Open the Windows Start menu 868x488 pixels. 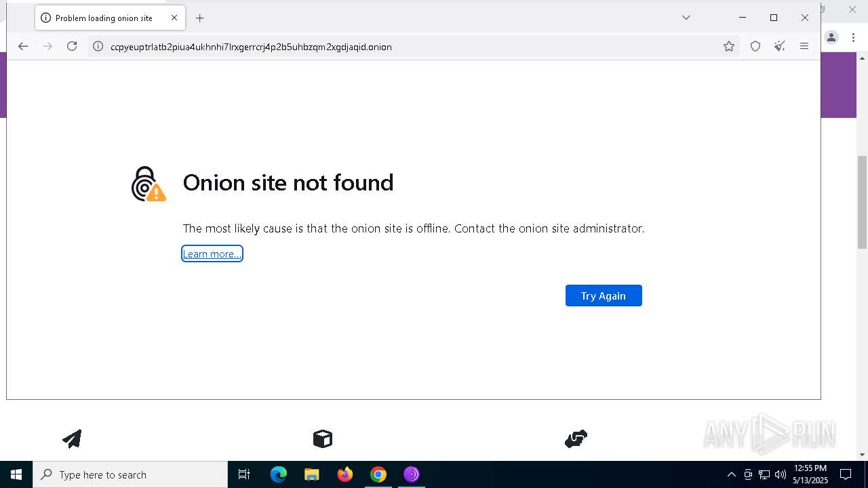16,474
